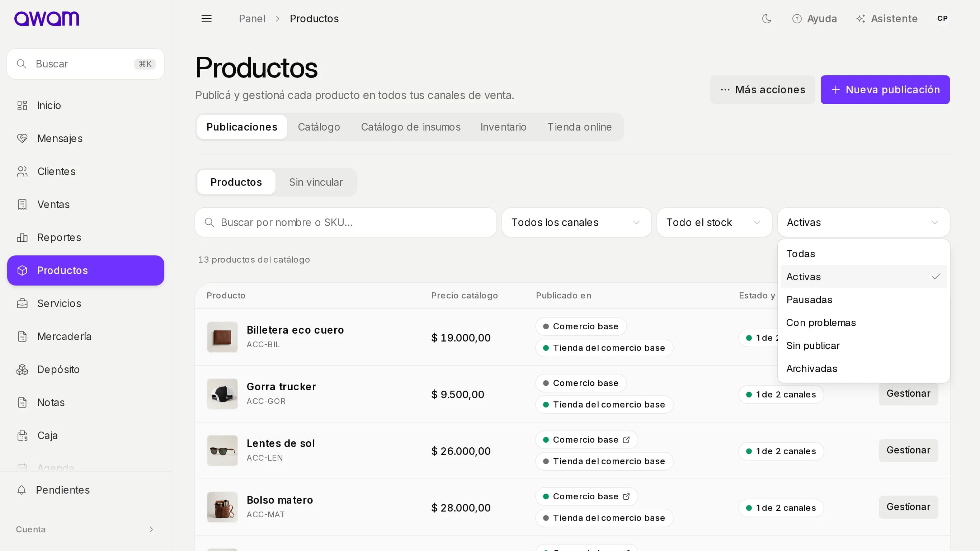Click Gestionar for Bolso matero
The height and width of the screenshot is (551, 980).
point(908,507)
